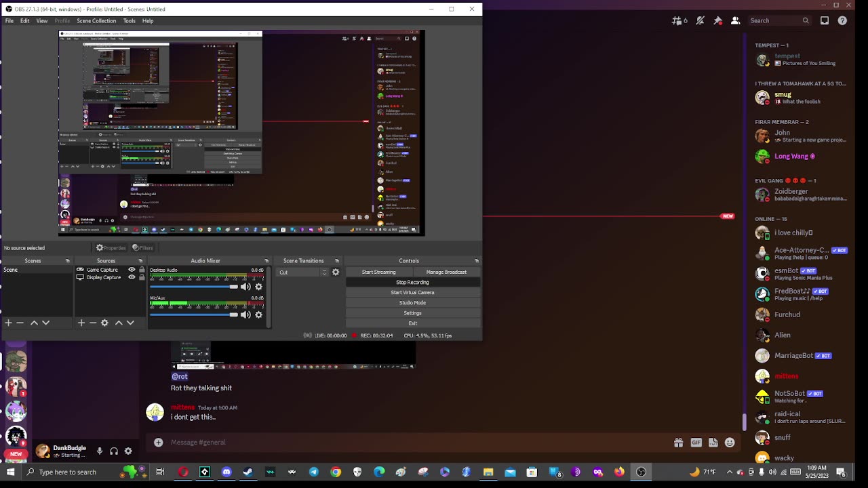Screen dimensions: 868x488
Task: Show Discord pinned messages
Action: pyautogui.click(x=717, y=20)
